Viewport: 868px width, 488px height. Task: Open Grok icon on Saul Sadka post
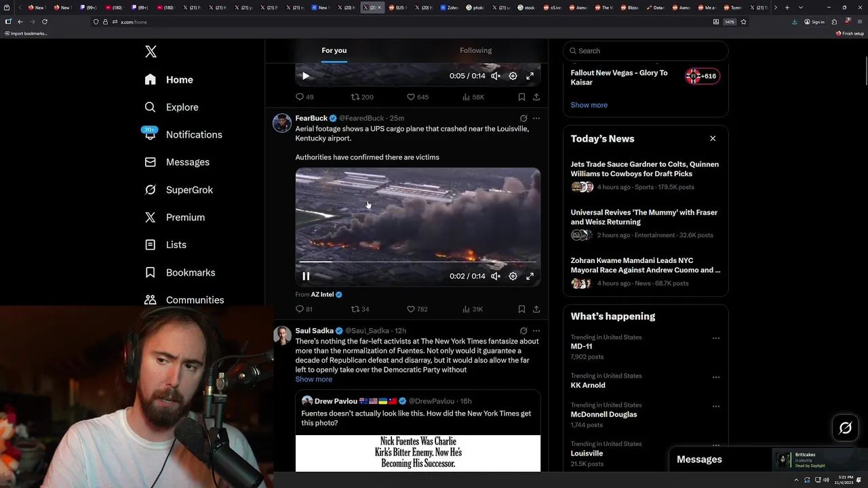pos(524,331)
